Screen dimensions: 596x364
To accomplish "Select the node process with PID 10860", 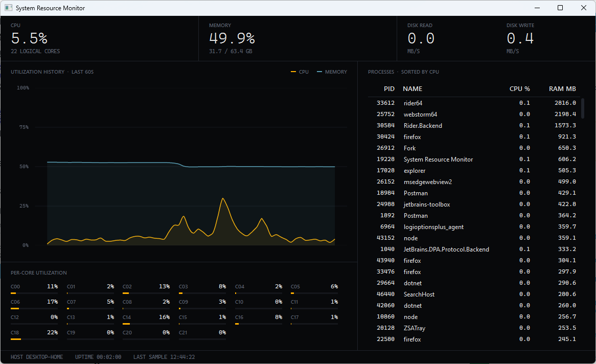I will pyautogui.click(x=475, y=316).
